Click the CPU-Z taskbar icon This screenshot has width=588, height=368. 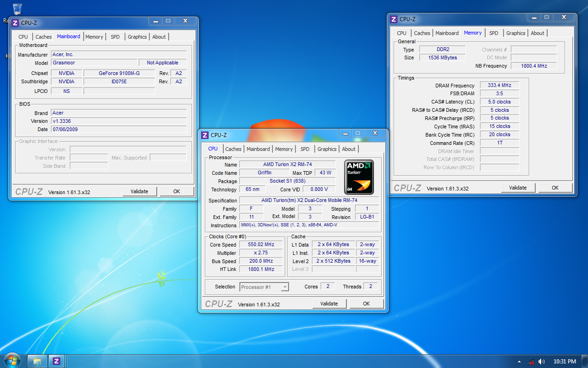click(57, 361)
